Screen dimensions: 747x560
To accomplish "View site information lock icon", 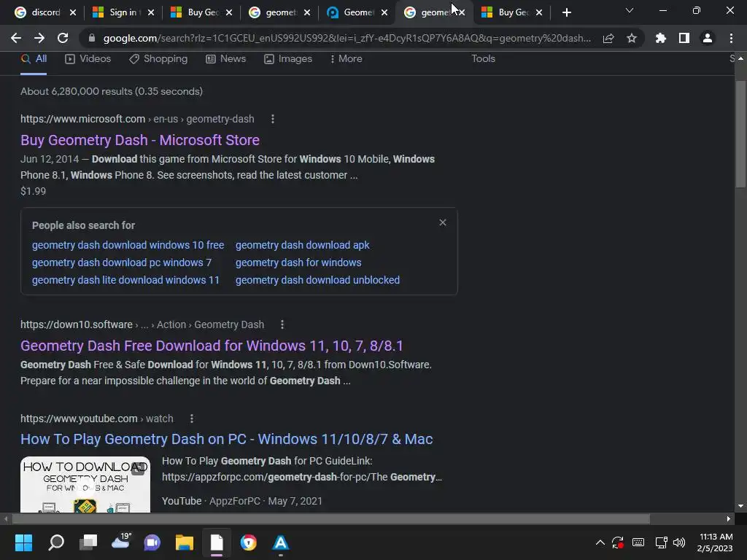I will tap(91, 38).
